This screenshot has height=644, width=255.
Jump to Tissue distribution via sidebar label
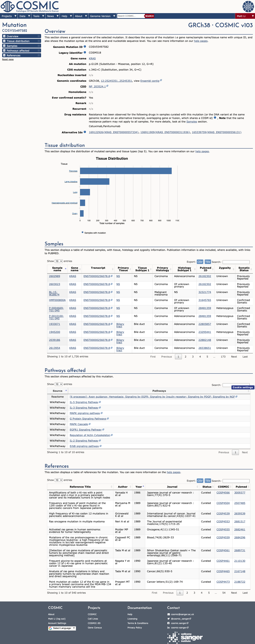[x=18, y=41]
